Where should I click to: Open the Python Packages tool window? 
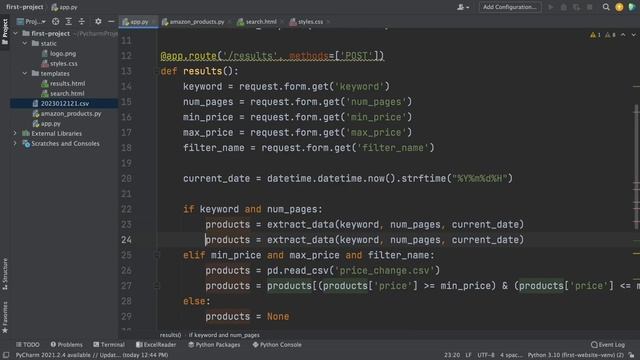214,345
